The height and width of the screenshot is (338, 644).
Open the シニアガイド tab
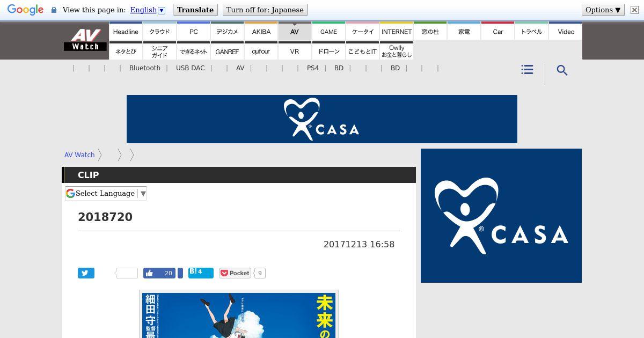click(x=159, y=51)
